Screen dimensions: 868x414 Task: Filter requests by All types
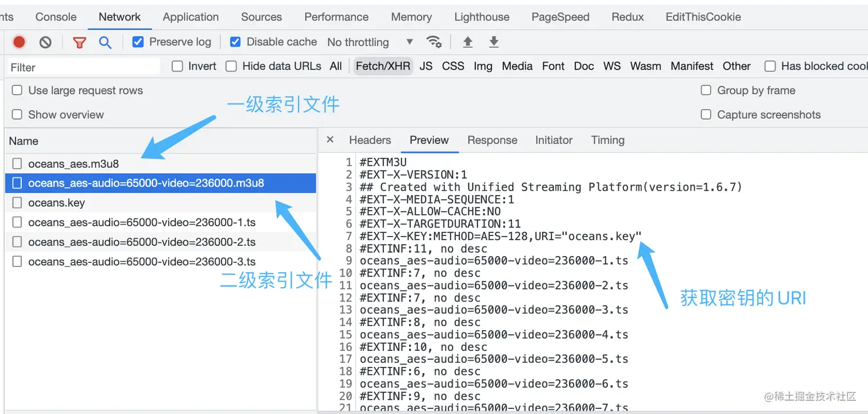tap(336, 66)
